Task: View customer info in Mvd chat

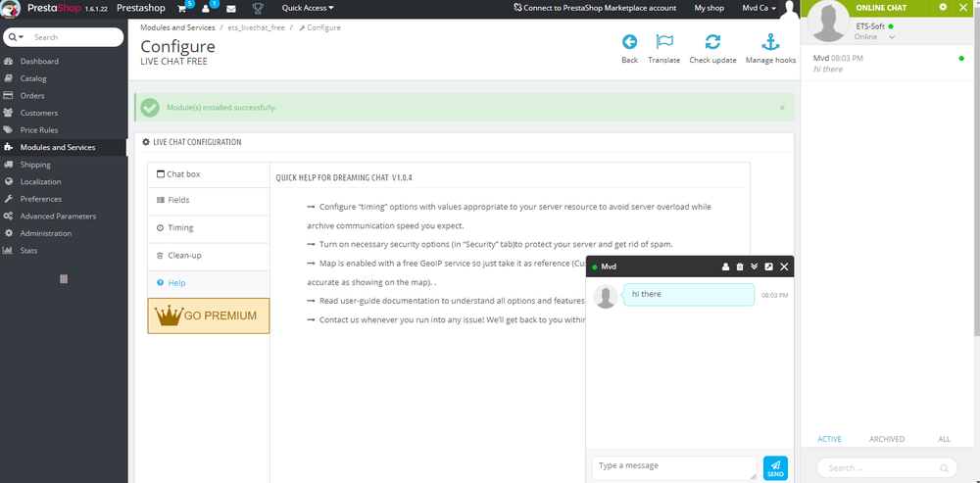Action: click(725, 266)
